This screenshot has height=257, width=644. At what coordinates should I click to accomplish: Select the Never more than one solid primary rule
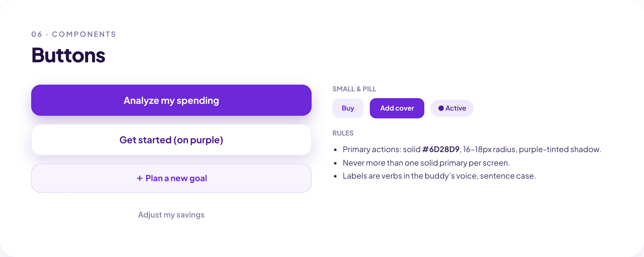click(426, 163)
